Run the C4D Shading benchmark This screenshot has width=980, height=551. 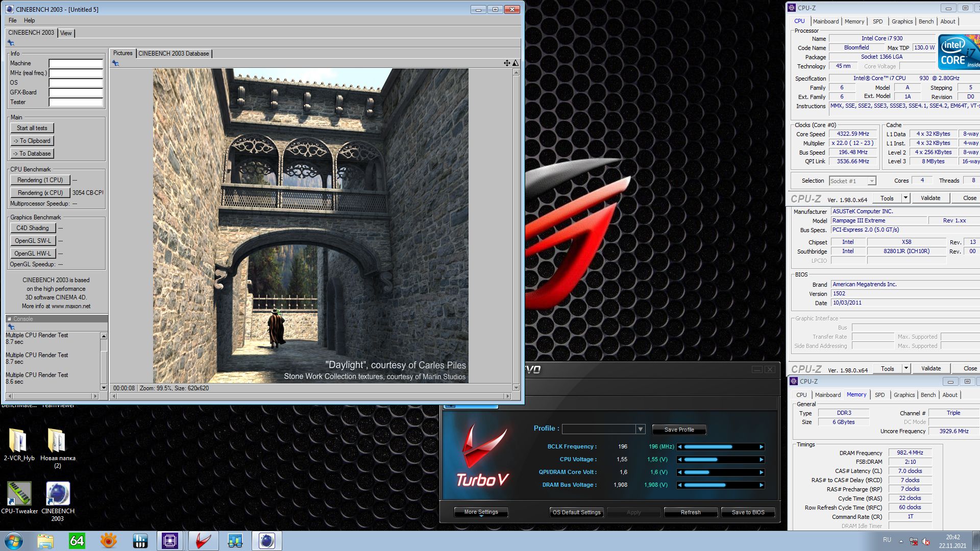click(x=32, y=228)
